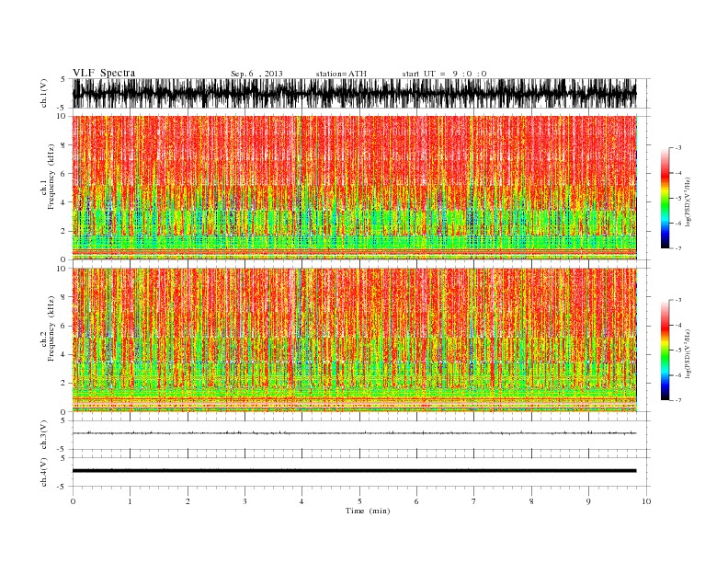
Task: Click time axis tick label '6'
Action: coord(416,501)
